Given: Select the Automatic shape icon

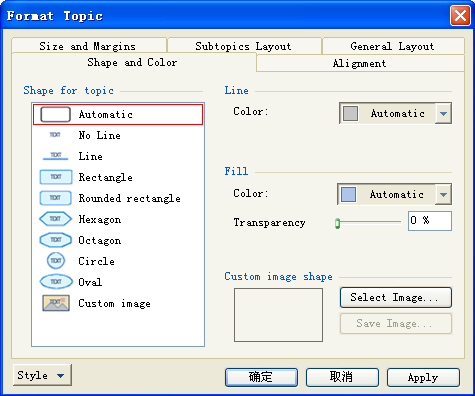Looking at the screenshot, I should click(x=55, y=114).
